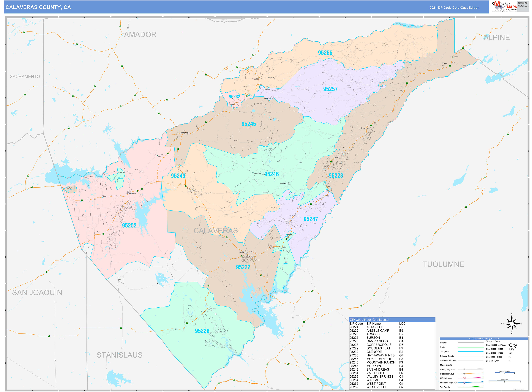The height and width of the screenshot is (392, 532).
Task: Click the blue ZIP Code line sample in legend
Action: click(470, 352)
